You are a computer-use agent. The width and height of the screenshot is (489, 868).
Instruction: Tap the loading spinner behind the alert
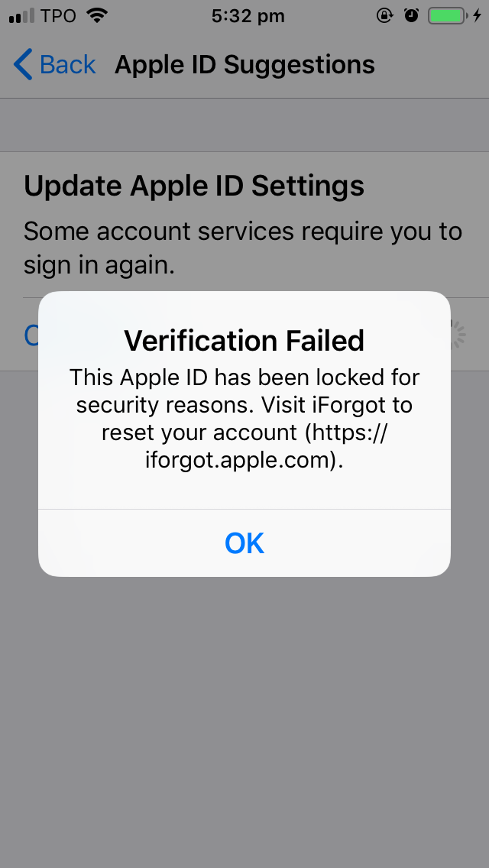[x=458, y=334]
